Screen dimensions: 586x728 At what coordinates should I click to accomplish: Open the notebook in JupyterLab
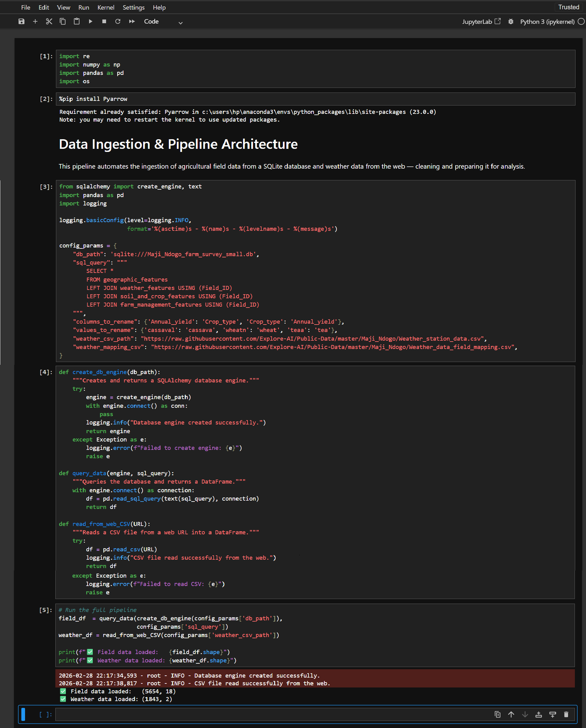coord(482,21)
